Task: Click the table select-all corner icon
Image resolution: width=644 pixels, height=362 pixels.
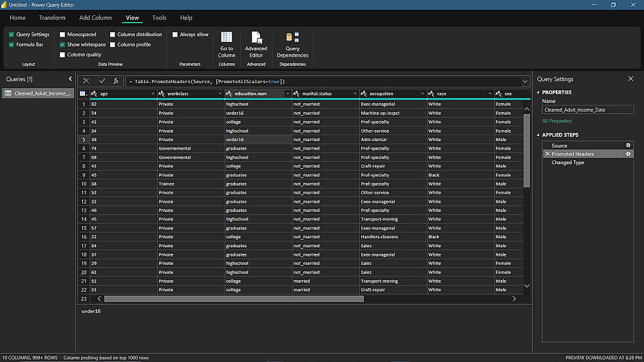Action: (82, 93)
